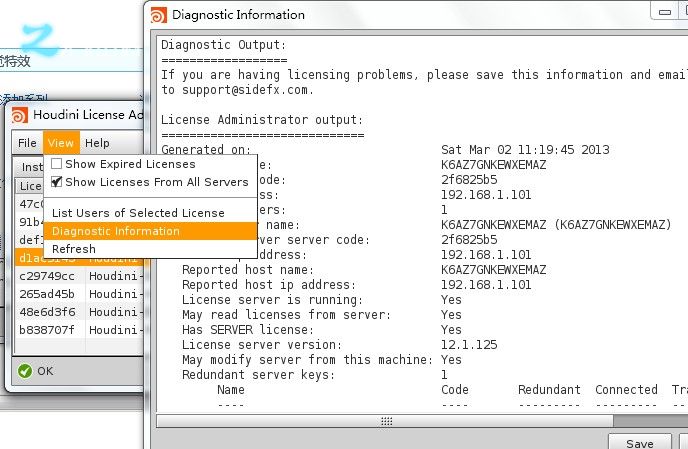Open the Help menu
Viewport: 688px width, 449px height.
point(97,143)
